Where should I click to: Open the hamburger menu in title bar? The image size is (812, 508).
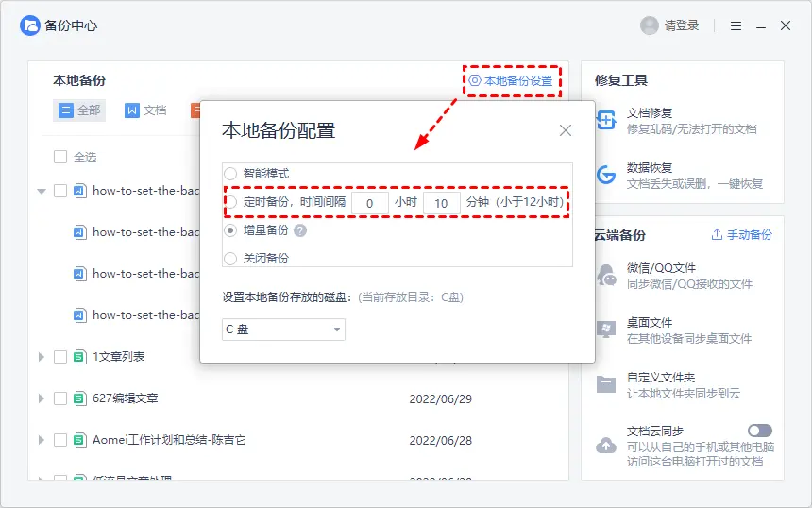tap(736, 25)
